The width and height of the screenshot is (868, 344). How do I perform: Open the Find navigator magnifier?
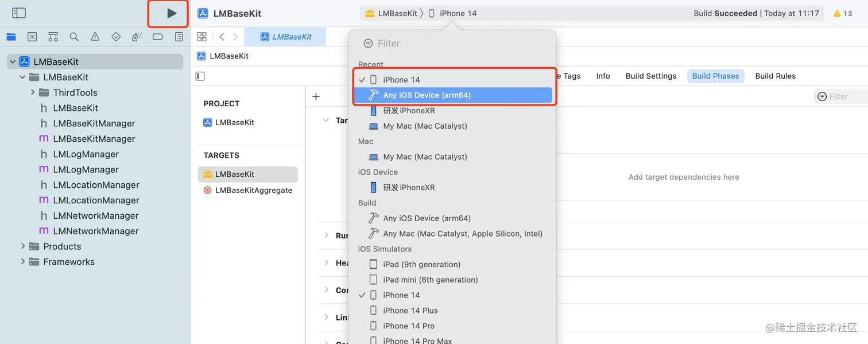point(74,37)
